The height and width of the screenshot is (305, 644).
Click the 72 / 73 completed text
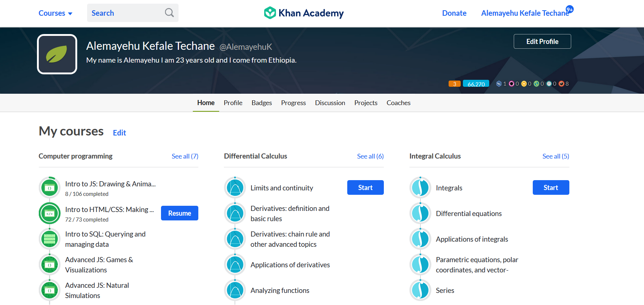pos(87,220)
